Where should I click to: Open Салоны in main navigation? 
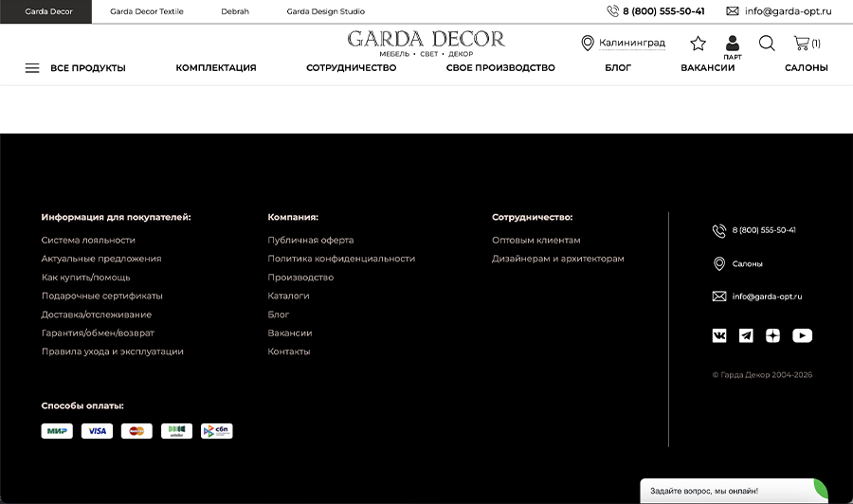pos(807,68)
